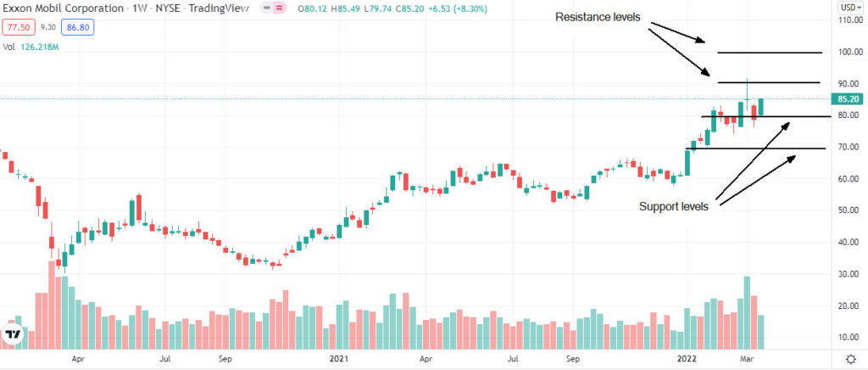Click the O80.12 open price value
Image resolution: width=868 pixels, height=370 pixels.
(313, 8)
